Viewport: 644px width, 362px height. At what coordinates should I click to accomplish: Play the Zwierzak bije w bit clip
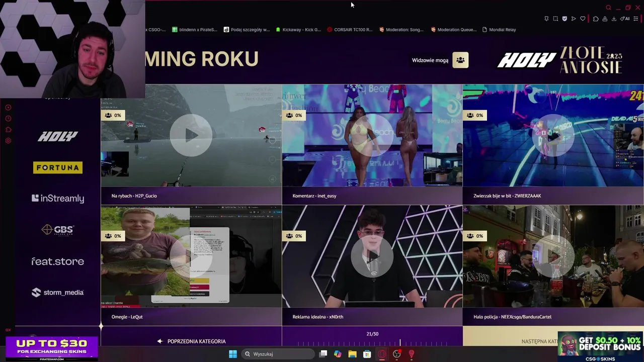click(553, 135)
